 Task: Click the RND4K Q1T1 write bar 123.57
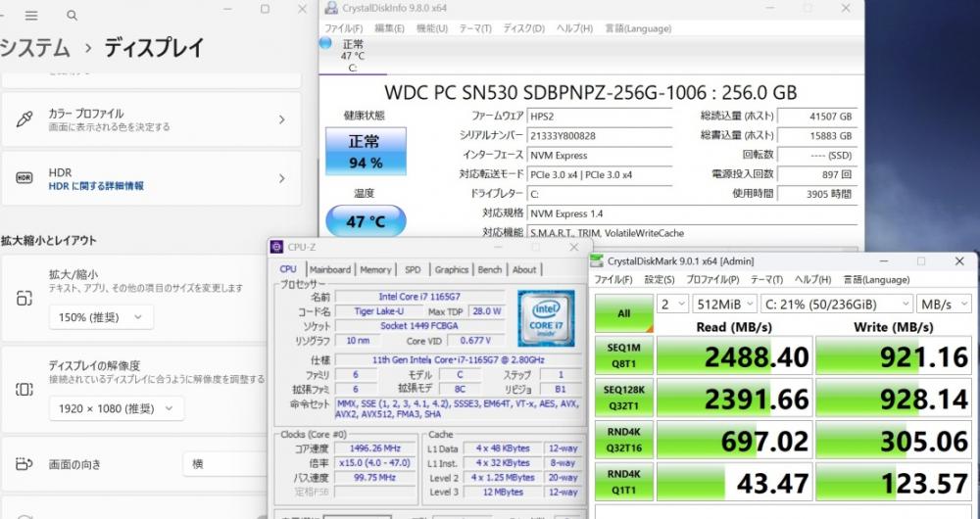click(895, 482)
